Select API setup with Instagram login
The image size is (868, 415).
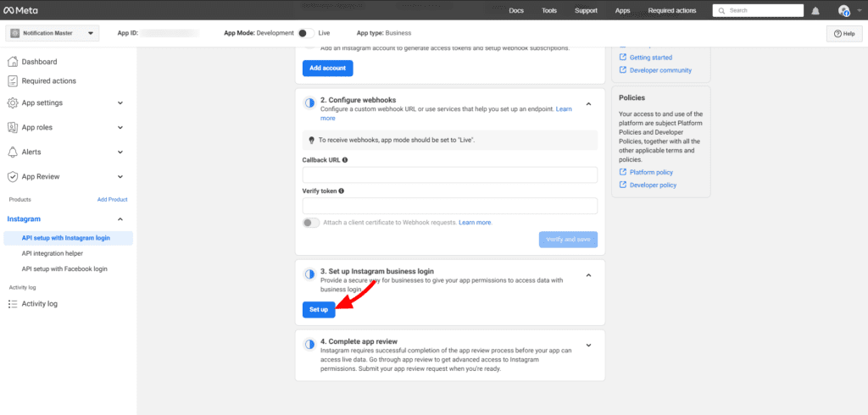[68, 238]
